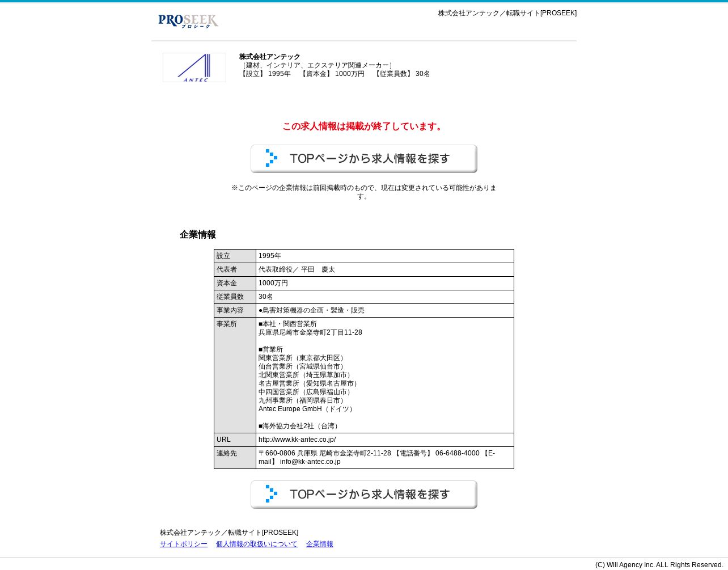This screenshot has width=728, height=570.
Task: Click the header text 株式会社アンテック／転職サイト[PROSEEK]
Action: coord(507,13)
